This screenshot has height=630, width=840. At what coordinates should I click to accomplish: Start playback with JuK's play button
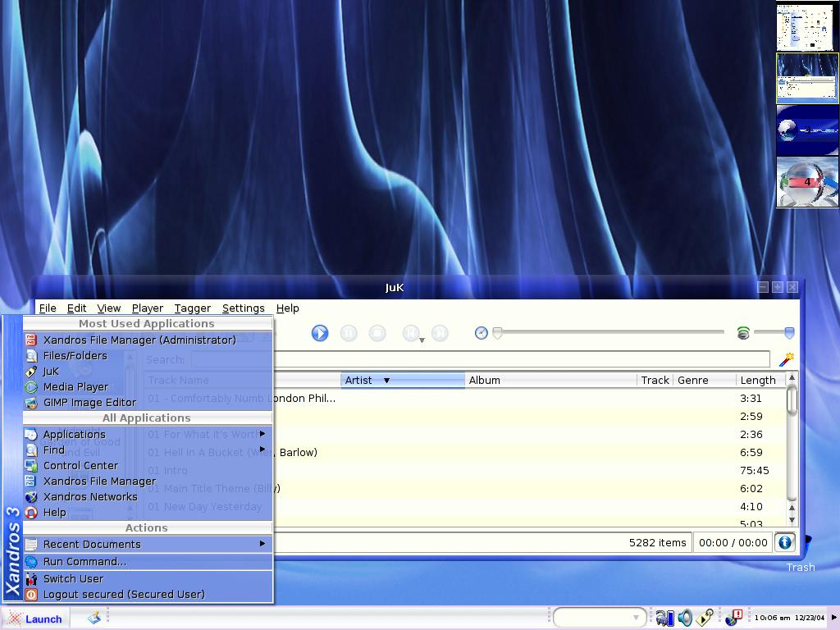coord(320,333)
